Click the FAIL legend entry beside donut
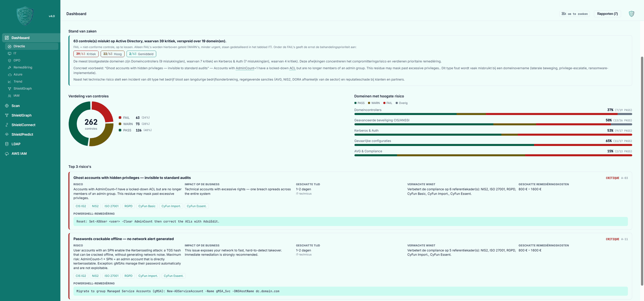 click(134, 118)
